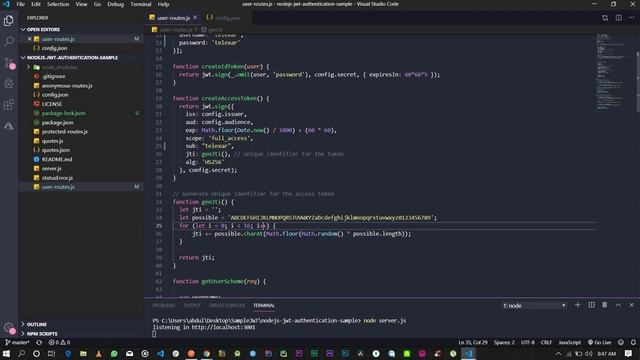Open Source Control view in activity bar
640x360 pixels.
[9, 63]
